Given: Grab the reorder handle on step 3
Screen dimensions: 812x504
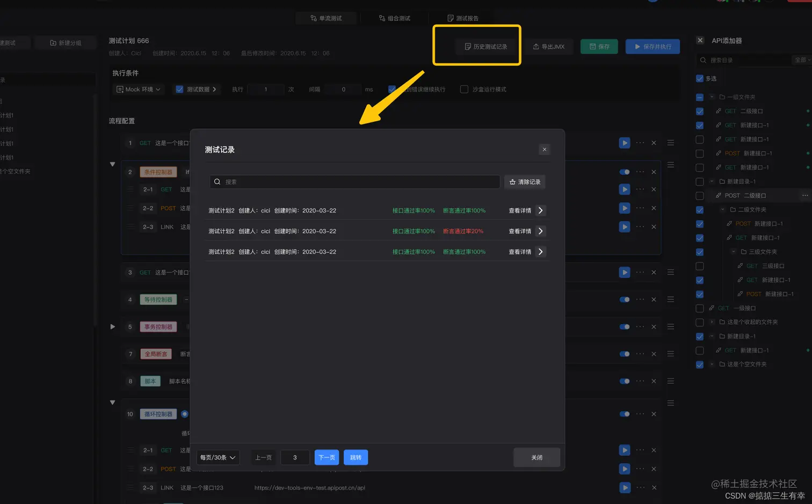Looking at the screenshot, I should 671,272.
